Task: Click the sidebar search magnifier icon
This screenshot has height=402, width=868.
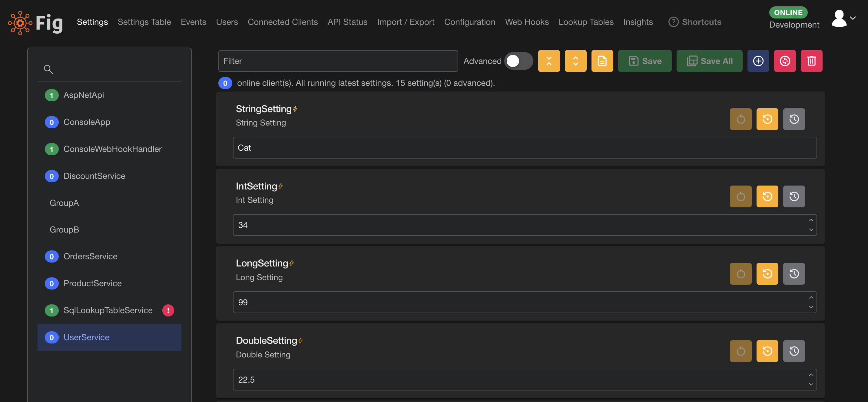Action: [x=48, y=69]
